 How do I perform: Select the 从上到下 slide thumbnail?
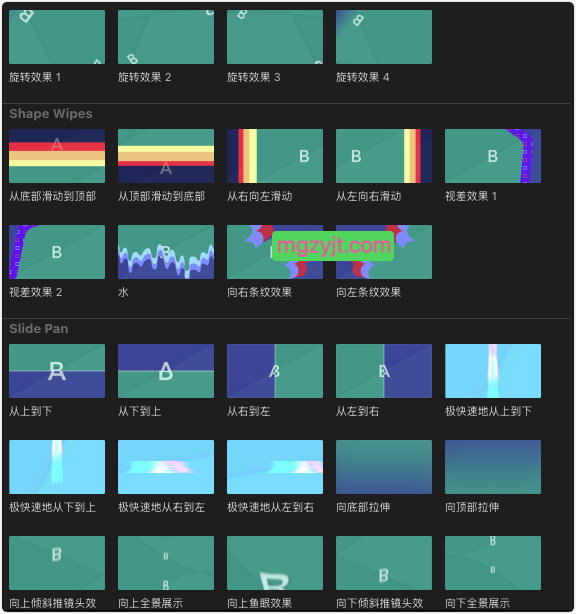(57, 371)
